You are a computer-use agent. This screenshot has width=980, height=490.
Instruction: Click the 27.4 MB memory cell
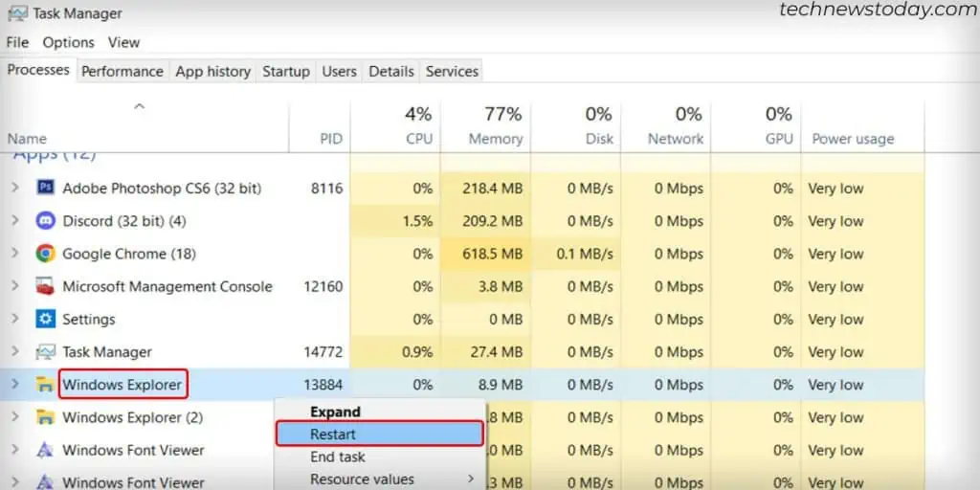point(485,352)
